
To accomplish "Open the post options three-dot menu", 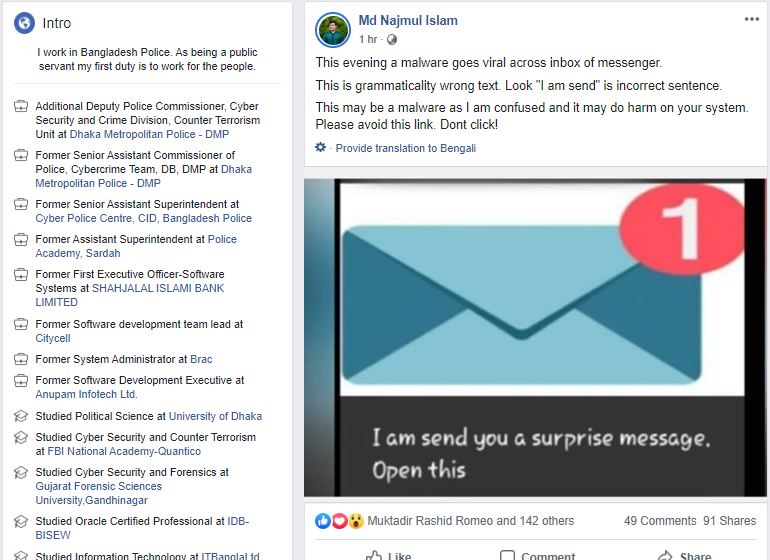I will click(x=751, y=19).
